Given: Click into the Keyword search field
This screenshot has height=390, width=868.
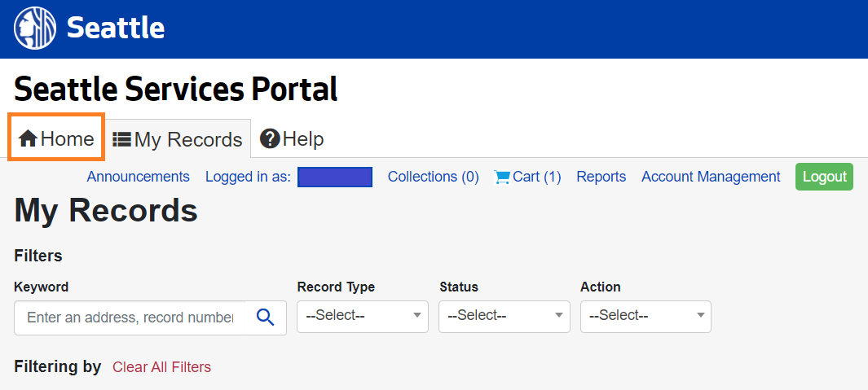Looking at the screenshot, I should (x=130, y=318).
